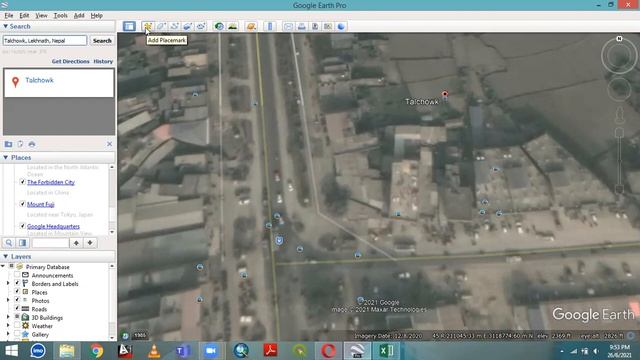The image size is (640, 360).
Task: Select the Add Polygon tool
Action: tap(161, 26)
